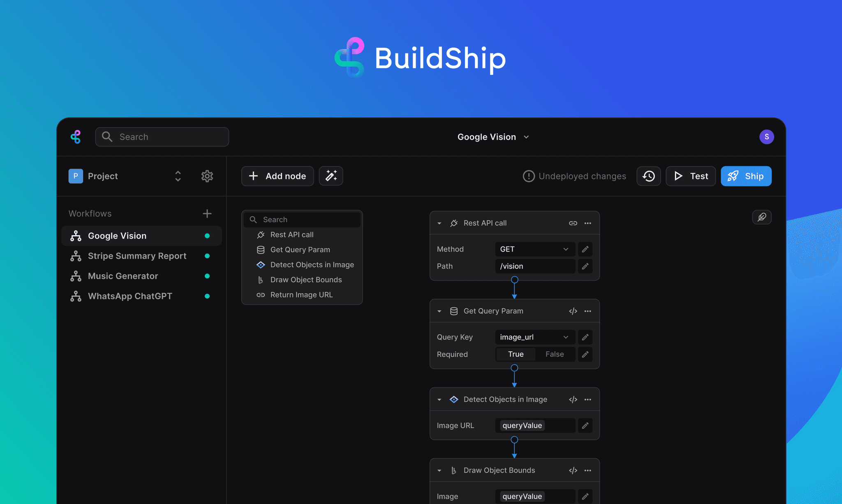Click the link icon on Rest API call node

click(573, 223)
